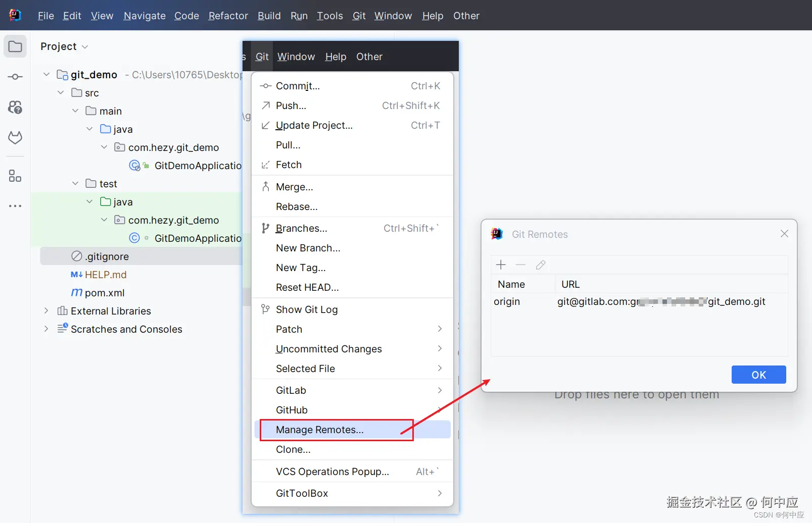The width and height of the screenshot is (812, 523).
Task: Expand Scratches and Consoles node
Action: 46,329
